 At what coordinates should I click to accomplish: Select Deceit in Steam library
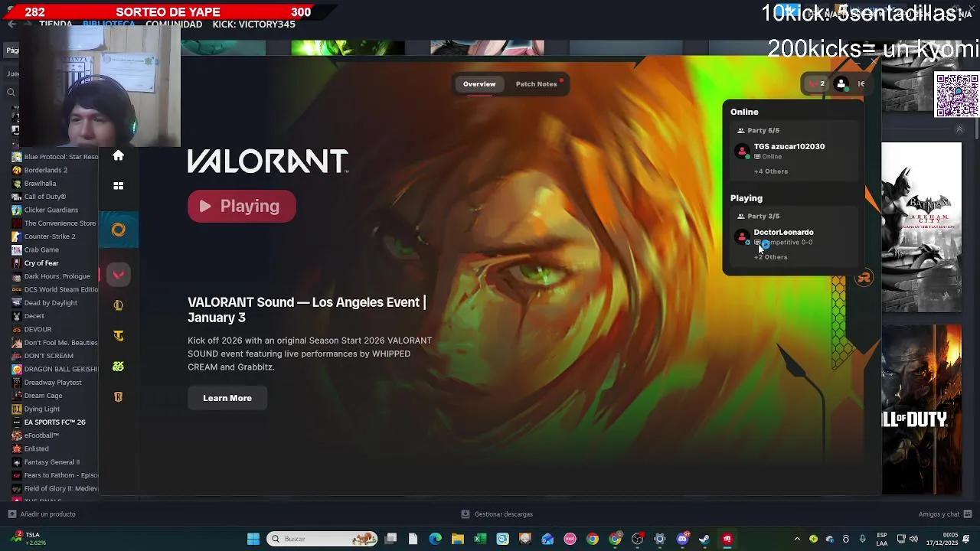coord(34,316)
